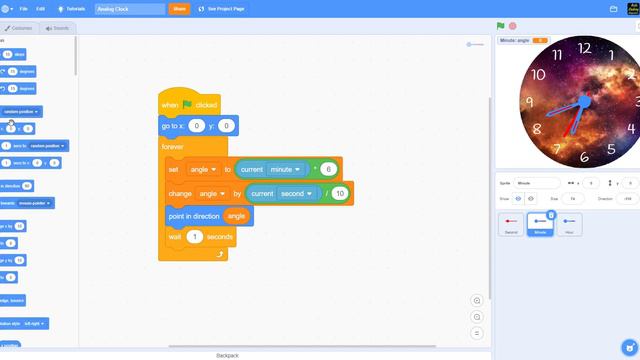Open the angle dropdown in the set block
640x360 pixels.
tap(203, 169)
